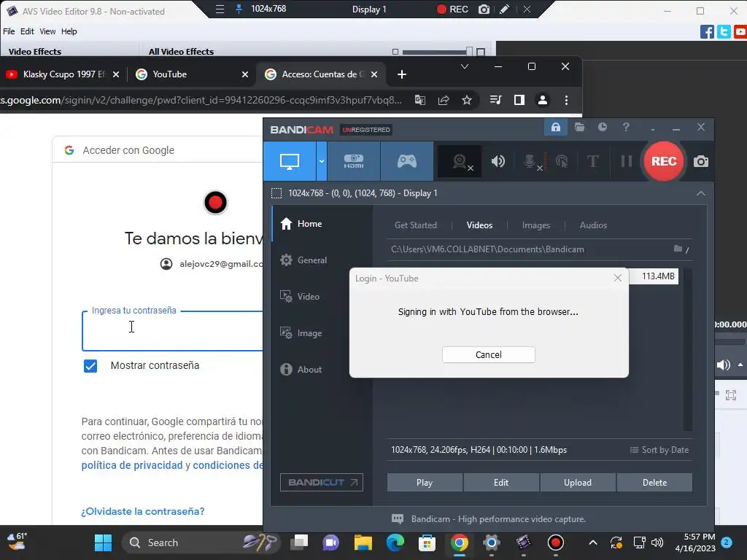Toggle microphone recording icon in Bandicam
Screen dimensions: 747x560
pos(530,161)
